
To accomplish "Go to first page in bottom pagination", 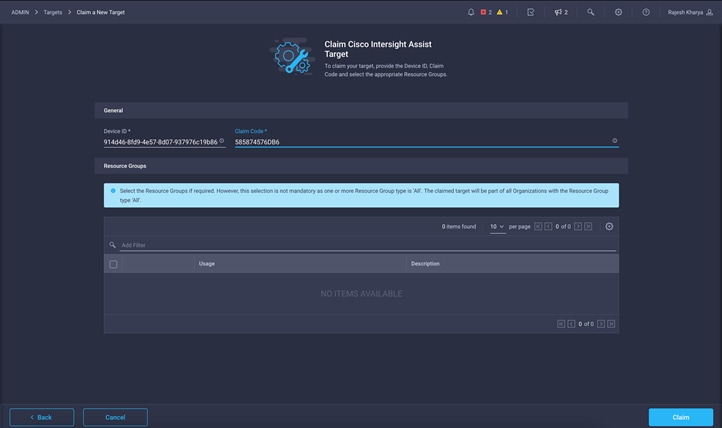I will [x=561, y=324].
